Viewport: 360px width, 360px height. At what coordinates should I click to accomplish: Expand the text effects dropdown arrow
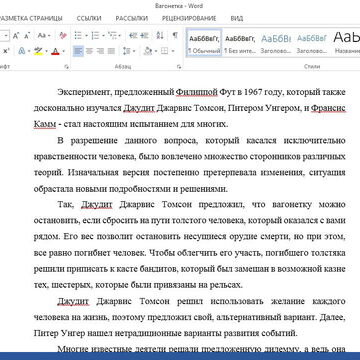pyautogui.click(x=29, y=51)
